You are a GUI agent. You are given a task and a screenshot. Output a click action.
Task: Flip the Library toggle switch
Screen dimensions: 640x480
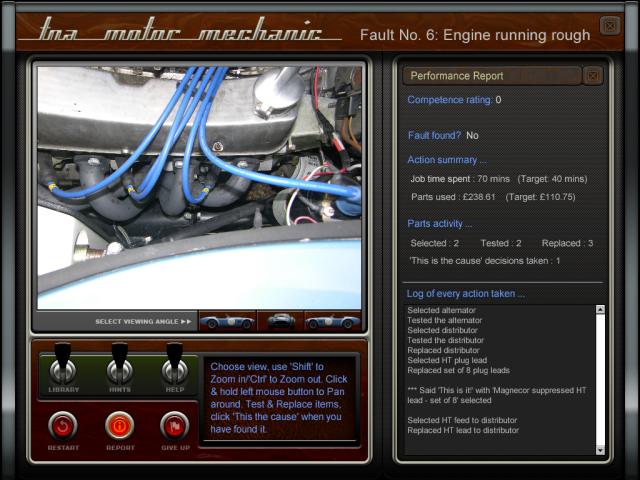63,367
